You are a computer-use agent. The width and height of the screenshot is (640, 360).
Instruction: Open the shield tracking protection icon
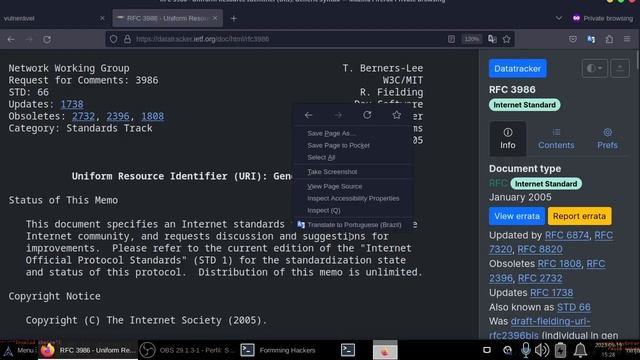coord(113,39)
